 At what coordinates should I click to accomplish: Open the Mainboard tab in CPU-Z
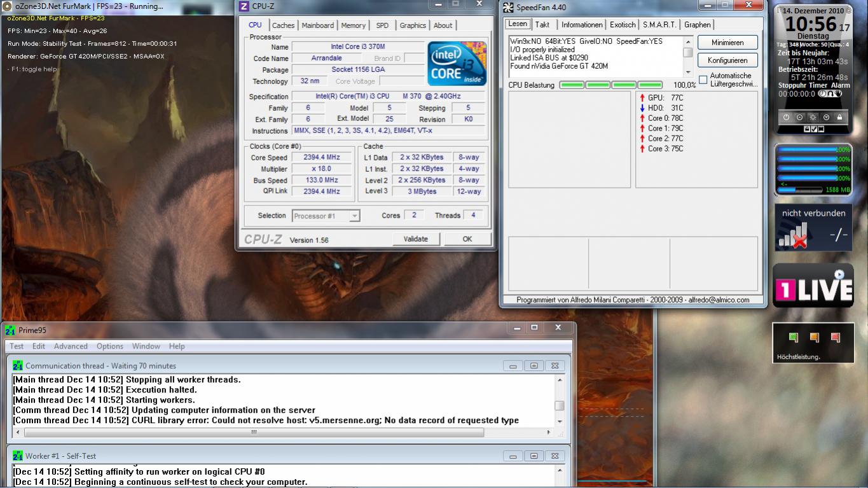click(318, 25)
